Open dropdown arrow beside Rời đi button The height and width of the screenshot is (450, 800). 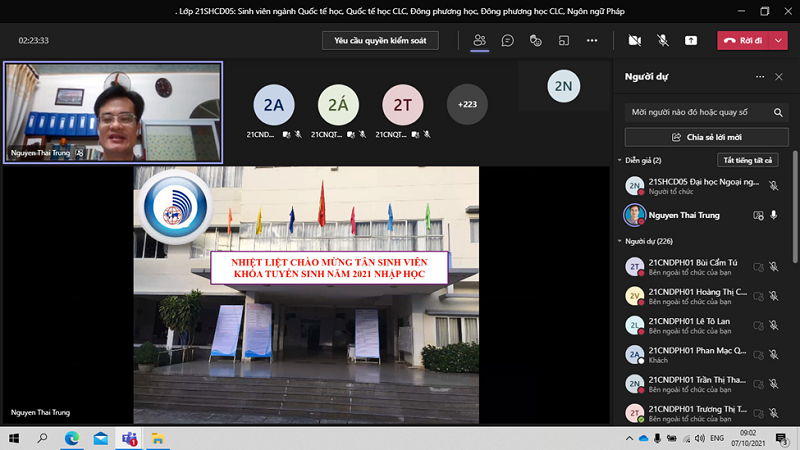(780, 40)
